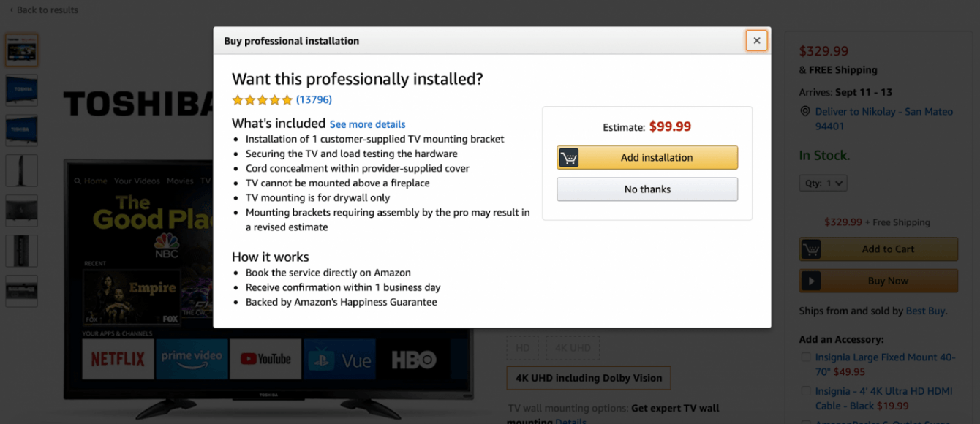980x424 pixels.
Task: Click the five-star rating icons
Action: (262, 99)
